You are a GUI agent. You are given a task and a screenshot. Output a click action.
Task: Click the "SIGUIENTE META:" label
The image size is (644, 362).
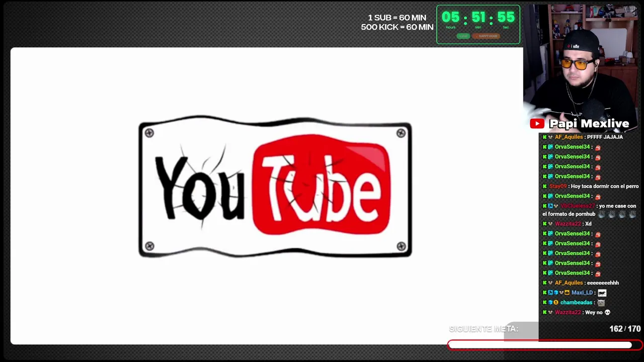484,329
